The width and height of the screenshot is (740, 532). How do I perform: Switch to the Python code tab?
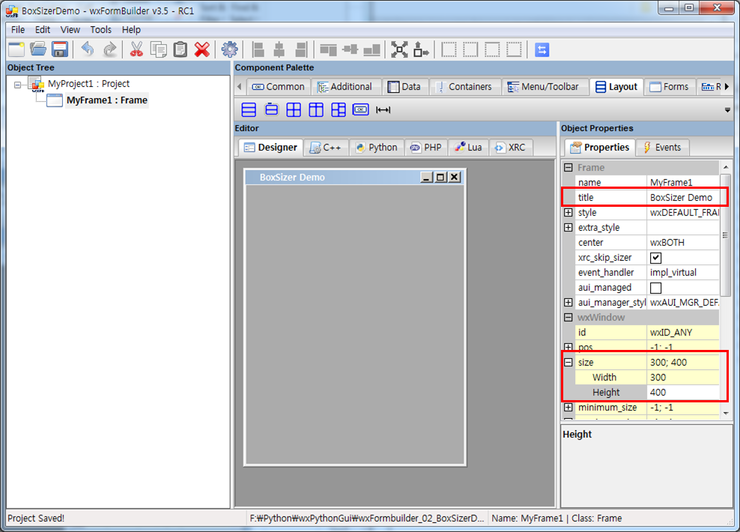pos(374,147)
